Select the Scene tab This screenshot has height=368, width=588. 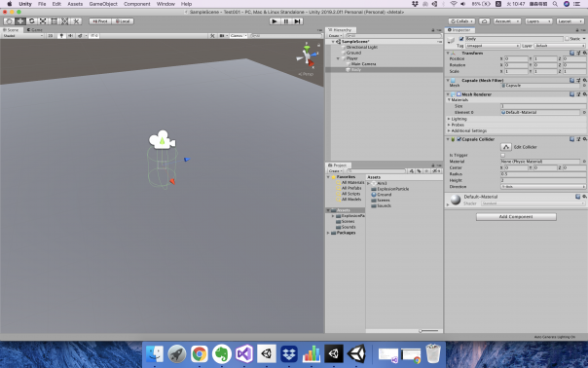(x=12, y=29)
